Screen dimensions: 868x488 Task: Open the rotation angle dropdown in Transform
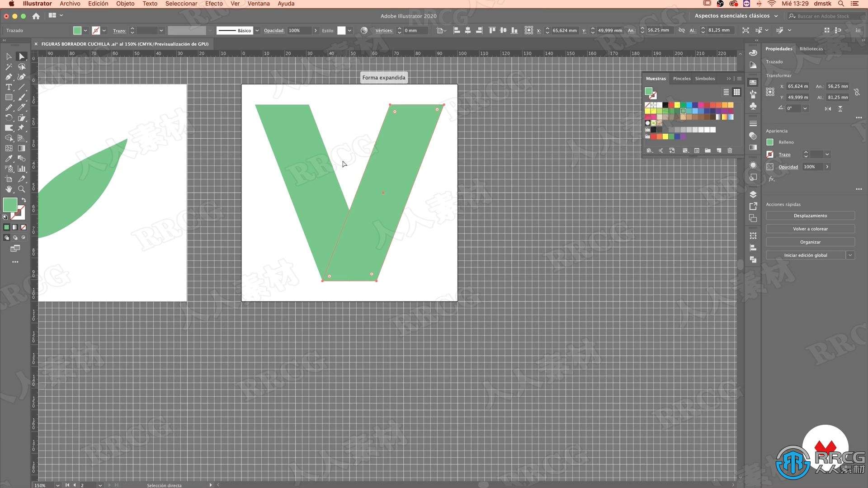click(805, 108)
